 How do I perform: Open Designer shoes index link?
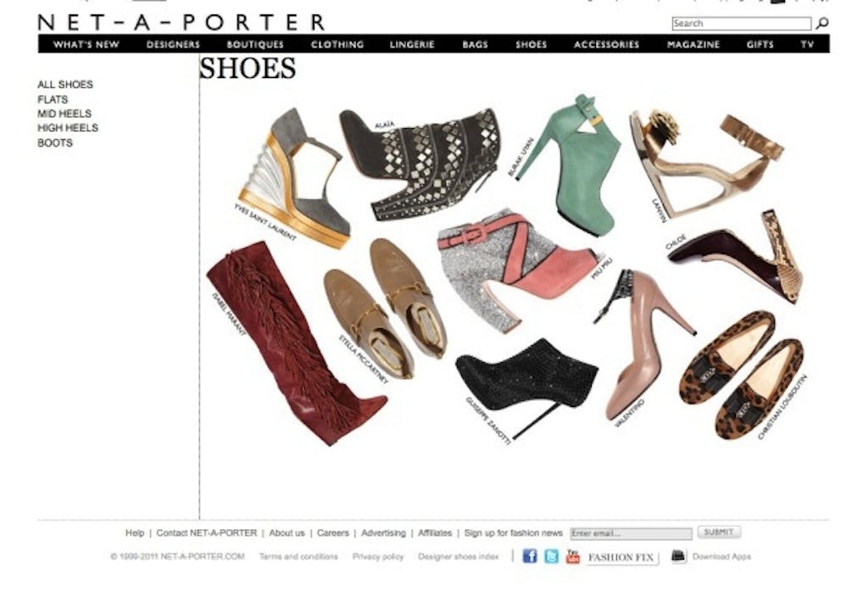[x=459, y=556]
